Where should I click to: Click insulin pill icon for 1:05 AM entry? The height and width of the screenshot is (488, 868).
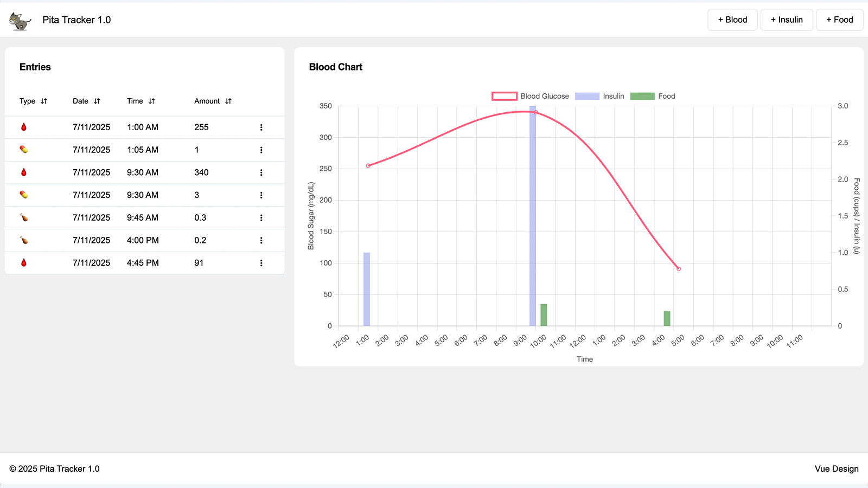(x=24, y=150)
